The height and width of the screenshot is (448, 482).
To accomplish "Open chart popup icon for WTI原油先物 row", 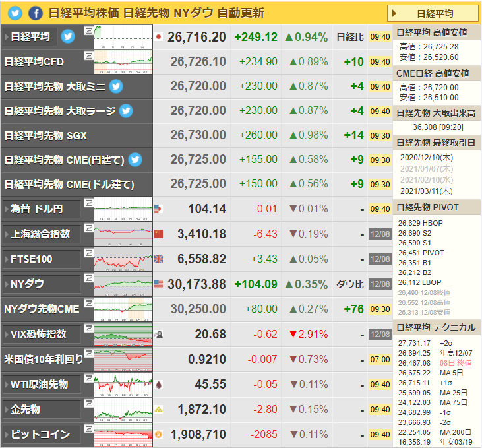I will 89,379.
